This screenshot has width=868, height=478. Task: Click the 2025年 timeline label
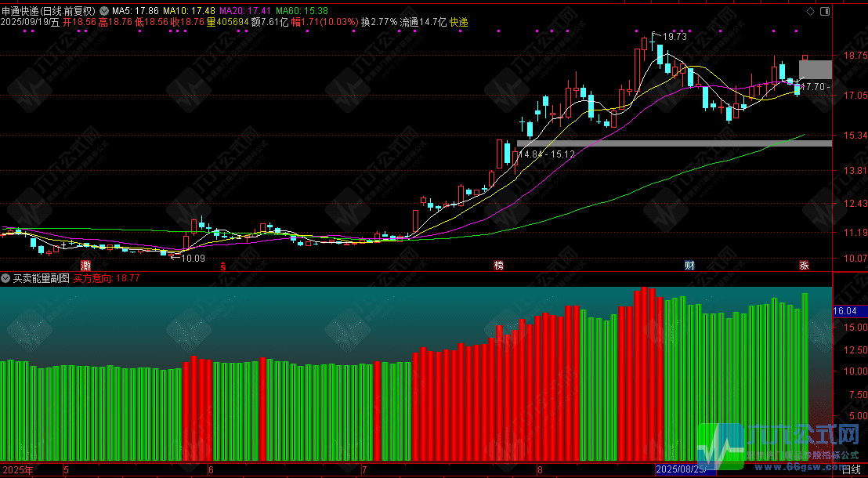point(17,469)
